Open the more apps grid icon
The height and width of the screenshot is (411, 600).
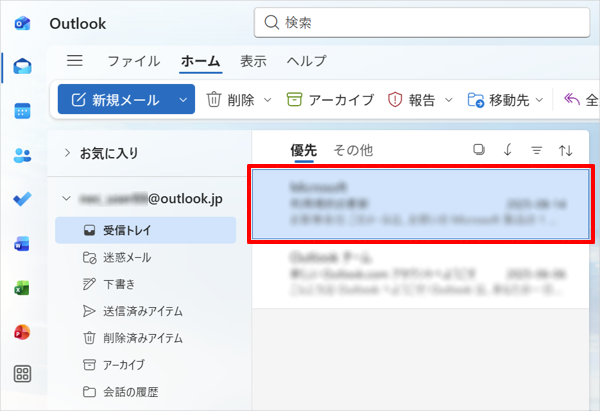[x=22, y=374]
